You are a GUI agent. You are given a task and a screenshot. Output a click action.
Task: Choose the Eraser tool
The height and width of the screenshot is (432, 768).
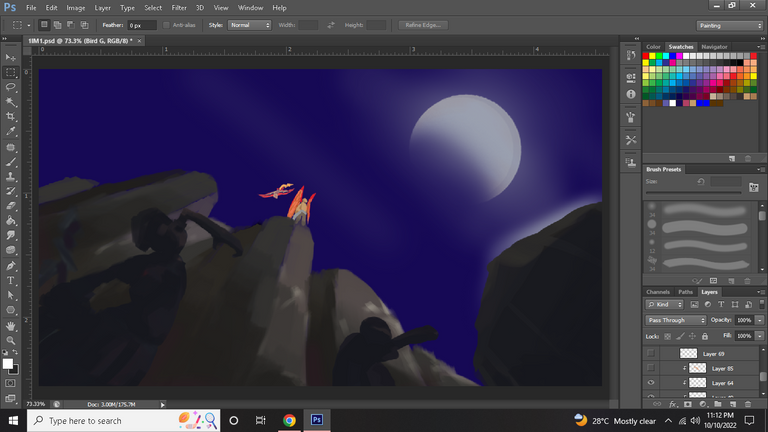pyautogui.click(x=10, y=206)
